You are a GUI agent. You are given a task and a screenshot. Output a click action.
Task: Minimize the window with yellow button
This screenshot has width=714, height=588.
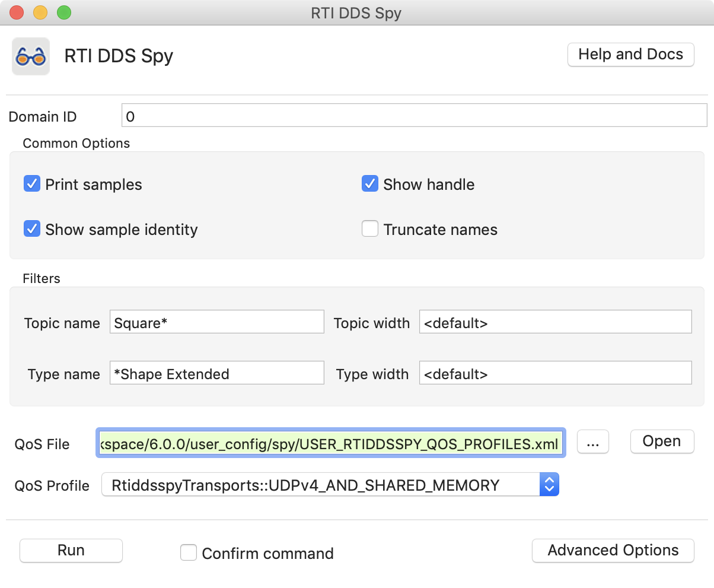[40, 12]
